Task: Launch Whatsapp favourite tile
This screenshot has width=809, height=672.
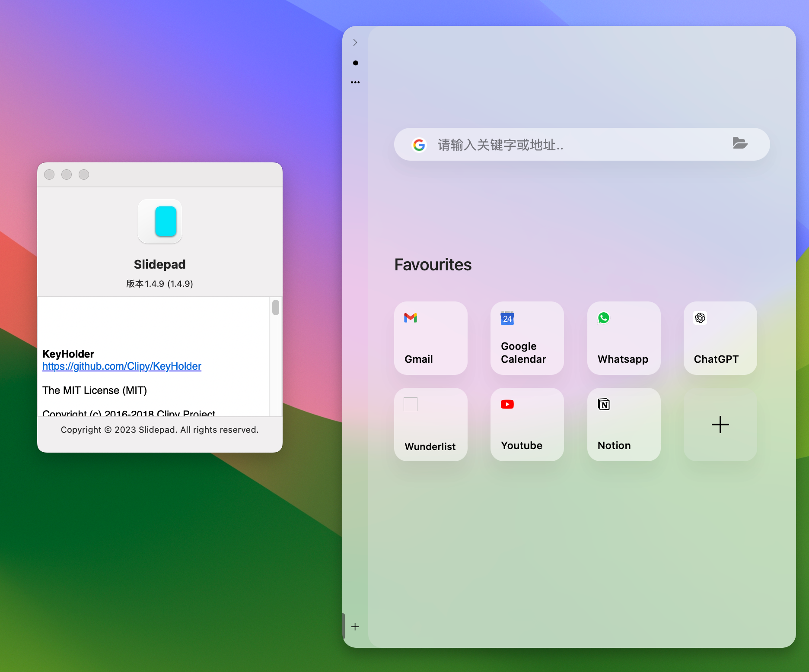Action: [x=623, y=338]
